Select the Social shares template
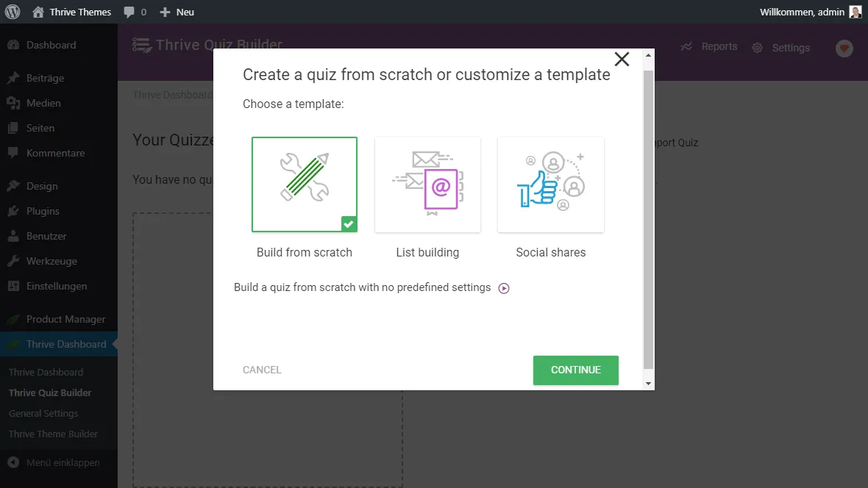This screenshot has width=868, height=488. pos(551,184)
